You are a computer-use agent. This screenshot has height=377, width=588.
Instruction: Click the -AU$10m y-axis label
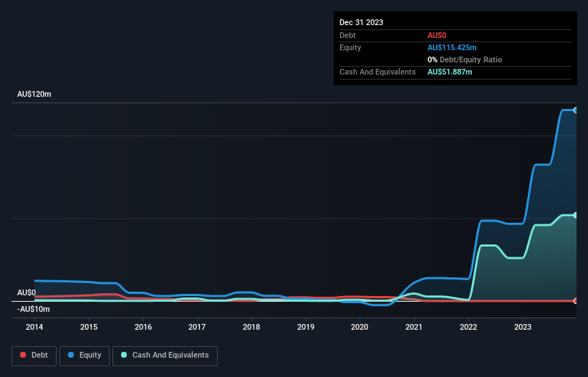point(34,309)
